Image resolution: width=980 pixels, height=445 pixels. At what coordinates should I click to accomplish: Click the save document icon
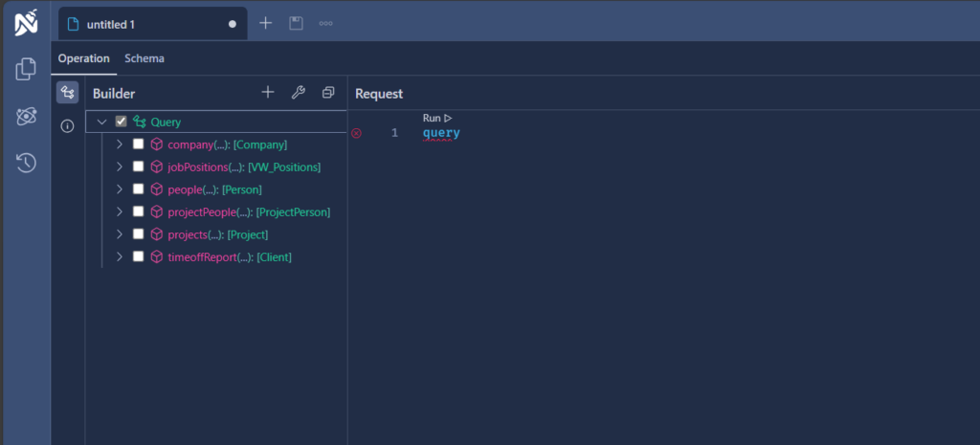[x=296, y=23]
